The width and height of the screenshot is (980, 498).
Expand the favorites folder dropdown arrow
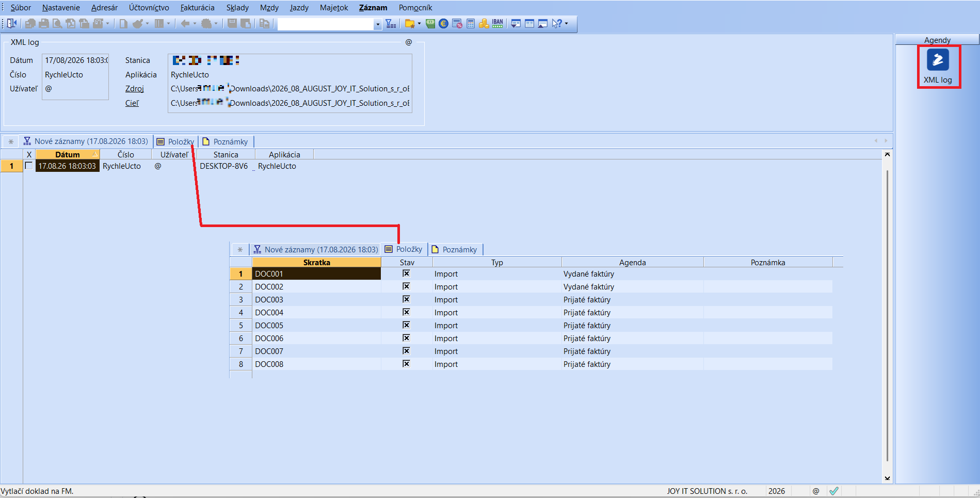point(419,23)
